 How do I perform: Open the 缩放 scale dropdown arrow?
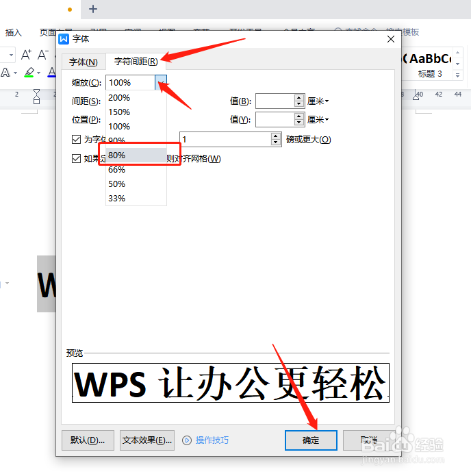(161, 83)
